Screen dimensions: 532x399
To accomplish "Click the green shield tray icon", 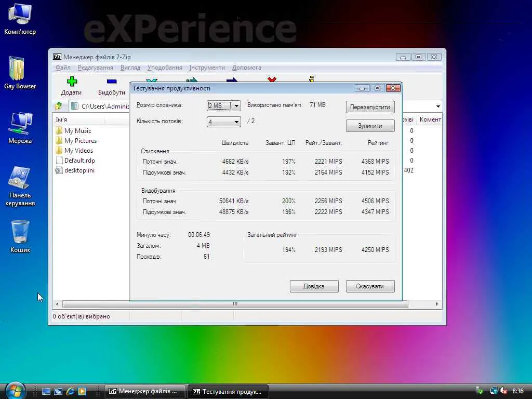I will (x=479, y=391).
